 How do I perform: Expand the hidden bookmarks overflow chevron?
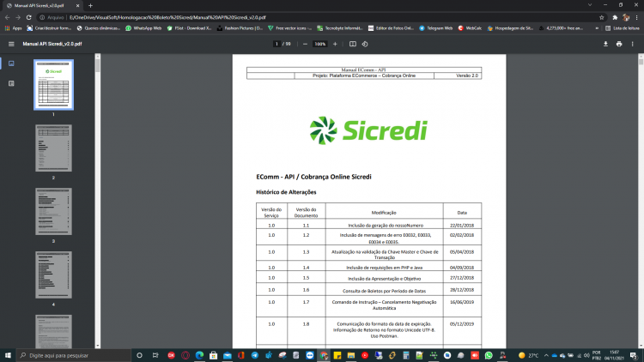[x=597, y=28]
